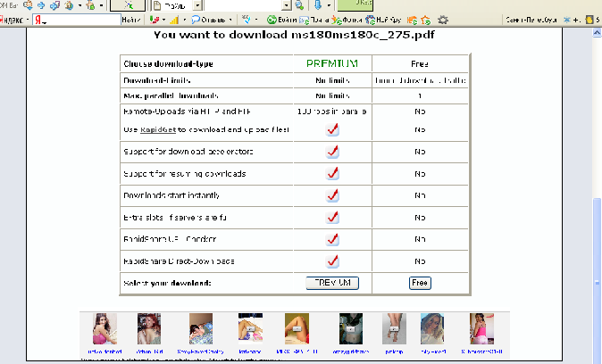The image size is (602, 364).
Task: Click the scrollbar up arrow
Action: 597,33
